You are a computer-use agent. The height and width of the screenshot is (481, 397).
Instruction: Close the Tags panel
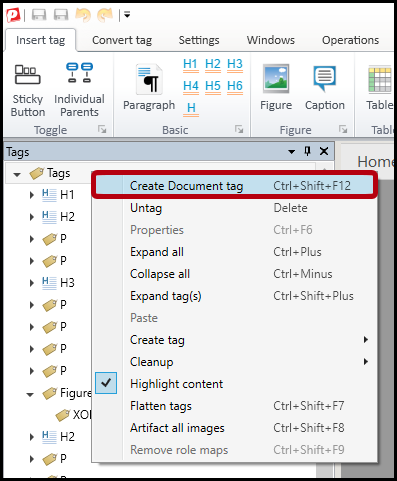coord(324,151)
